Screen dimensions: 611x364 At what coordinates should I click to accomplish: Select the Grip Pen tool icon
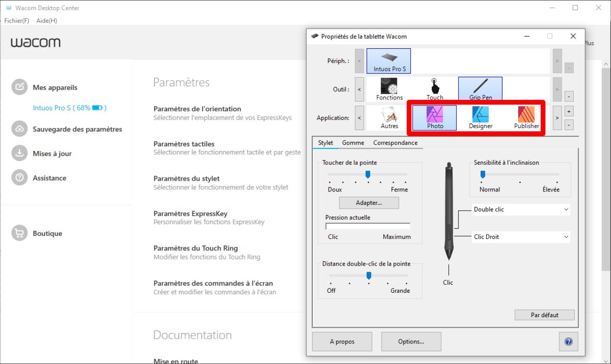point(480,89)
